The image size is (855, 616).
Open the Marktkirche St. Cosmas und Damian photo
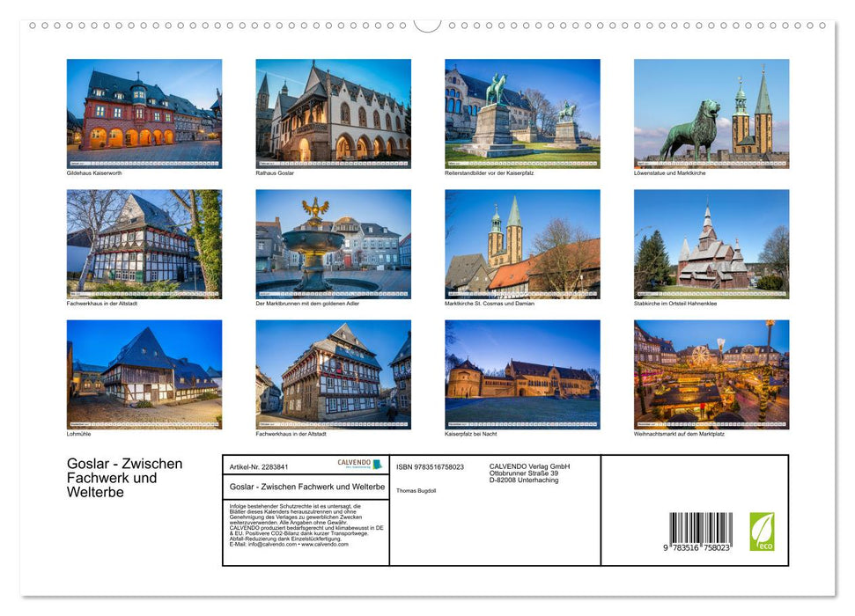pos(522,245)
